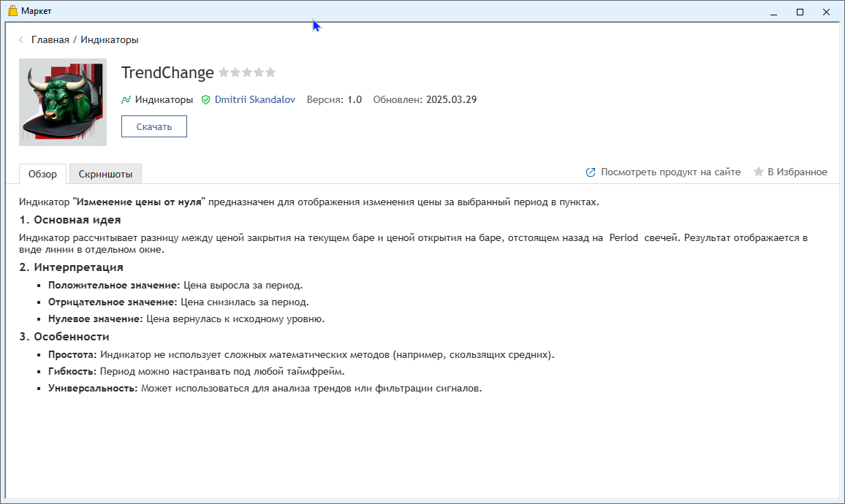Screen dimensions: 845x504
Task: Click the version value 1.0
Action: pyautogui.click(x=354, y=99)
